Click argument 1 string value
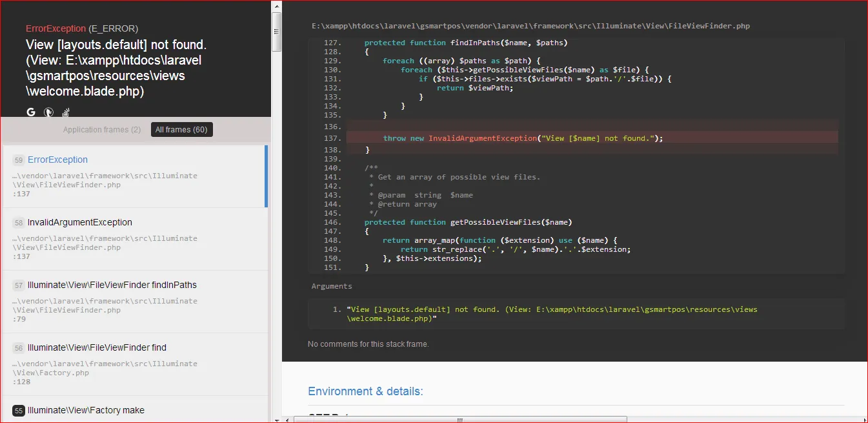The image size is (868, 423). click(x=552, y=314)
